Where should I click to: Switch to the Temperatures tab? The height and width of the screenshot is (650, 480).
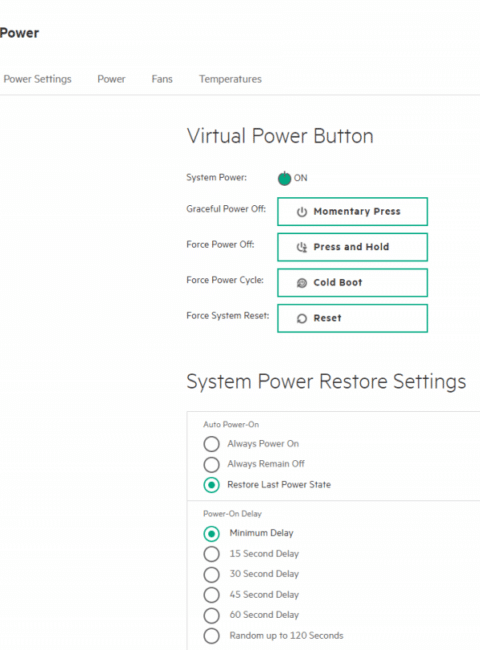point(230,79)
